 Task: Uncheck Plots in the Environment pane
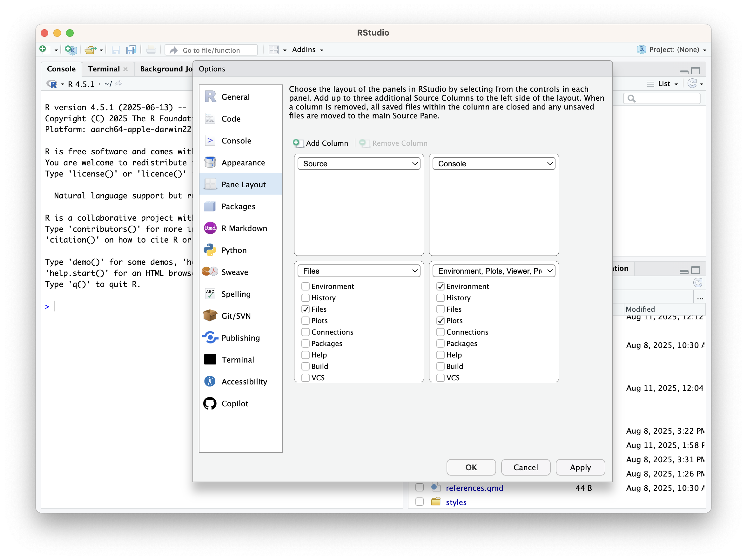(x=441, y=321)
